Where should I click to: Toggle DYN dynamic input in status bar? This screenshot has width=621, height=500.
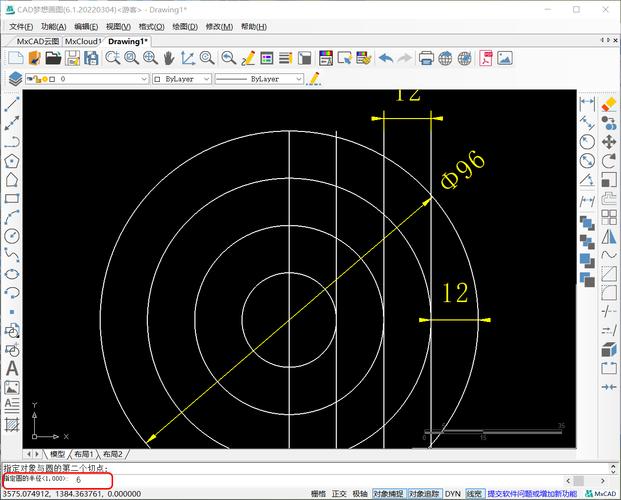[453, 493]
